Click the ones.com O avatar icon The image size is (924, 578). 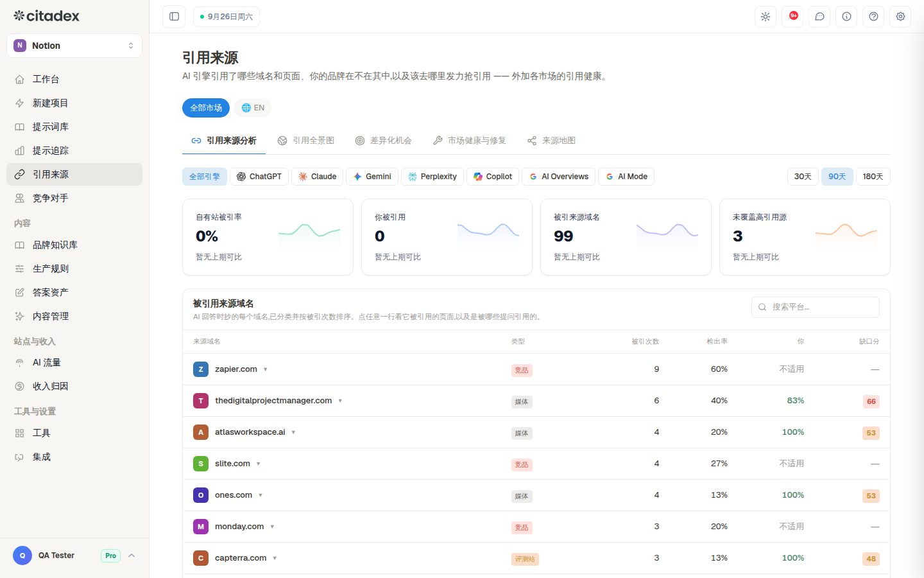point(201,495)
